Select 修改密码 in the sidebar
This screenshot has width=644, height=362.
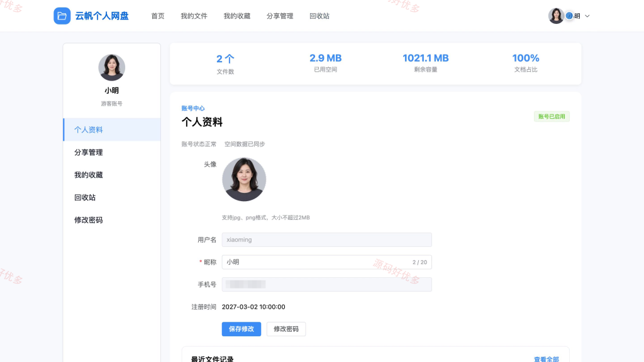(112, 220)
